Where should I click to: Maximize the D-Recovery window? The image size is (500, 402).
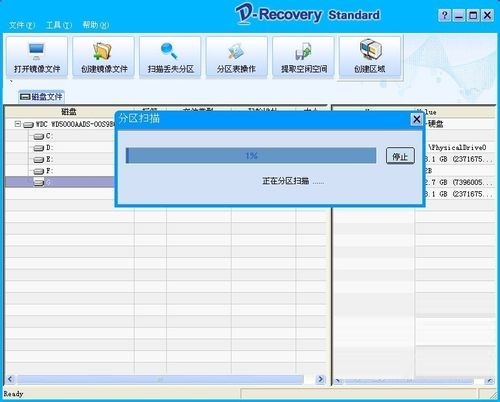(473, 15)
